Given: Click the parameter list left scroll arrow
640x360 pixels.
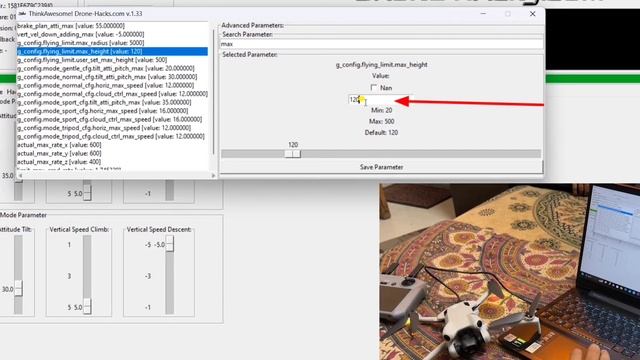Looking at the screenshot, I should click(20, 176).
